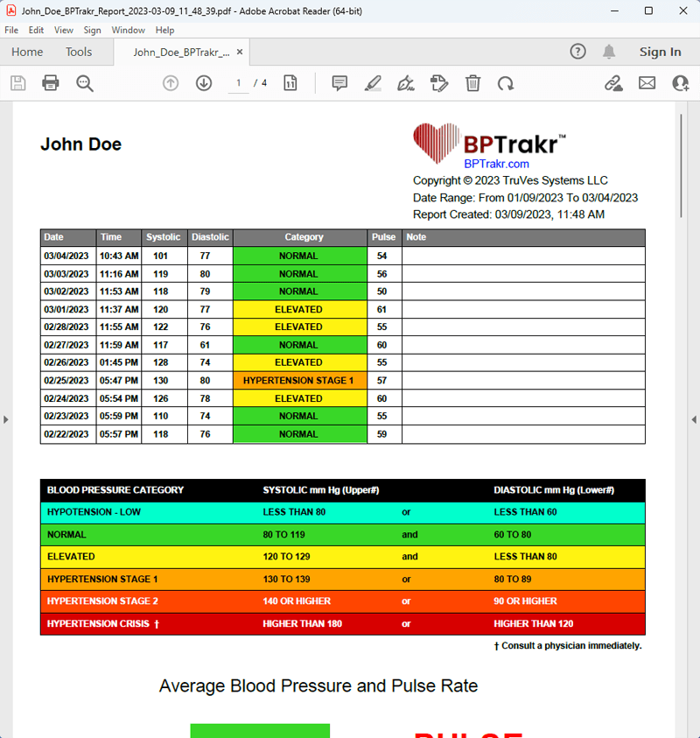Open the Edit menu
700x738 pixels.
coord(36,30)
